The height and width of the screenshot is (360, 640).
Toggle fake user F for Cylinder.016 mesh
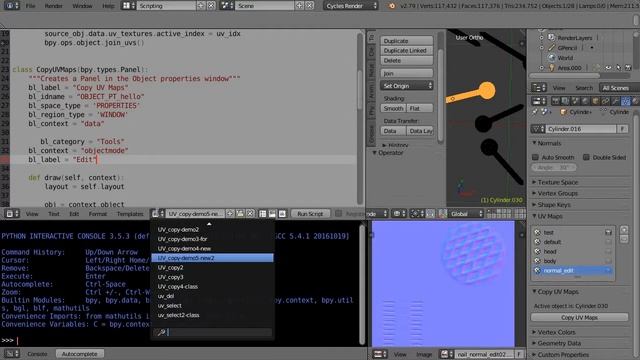622,129
